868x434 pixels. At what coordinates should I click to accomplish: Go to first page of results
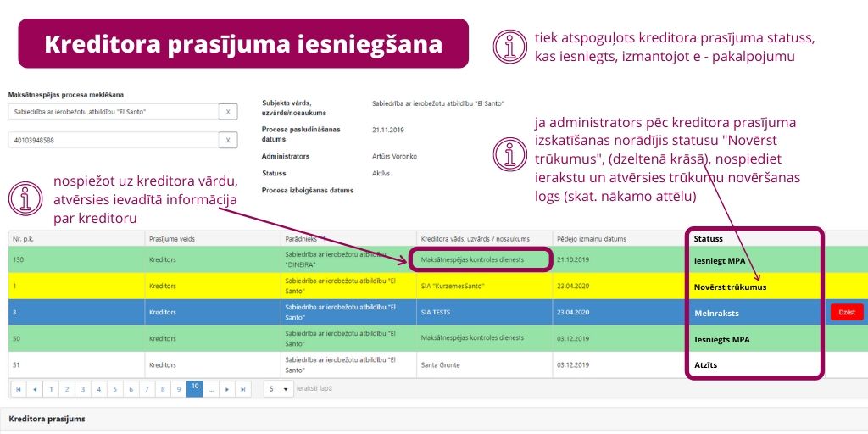pyautogui.click(x=19, y=389)
